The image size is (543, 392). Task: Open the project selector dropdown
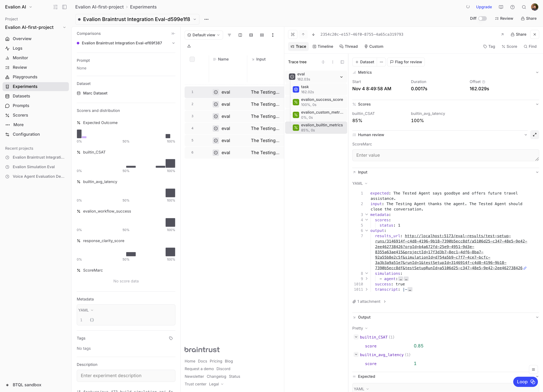(36, 27)
